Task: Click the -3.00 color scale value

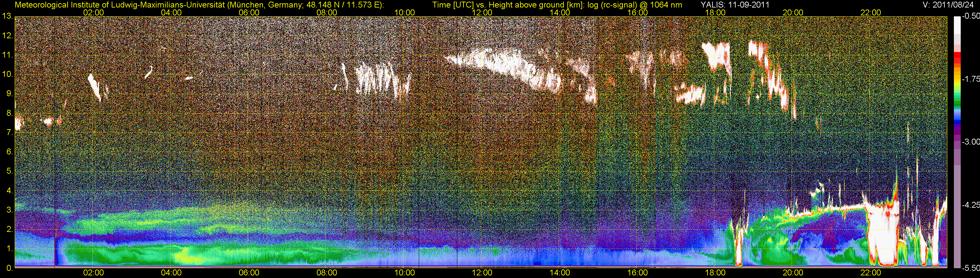Action: (970, 142)
